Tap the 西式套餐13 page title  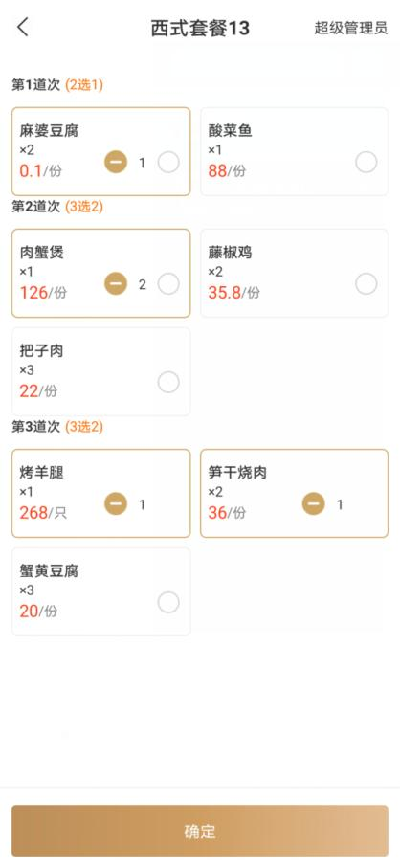(x=200, y=28)
